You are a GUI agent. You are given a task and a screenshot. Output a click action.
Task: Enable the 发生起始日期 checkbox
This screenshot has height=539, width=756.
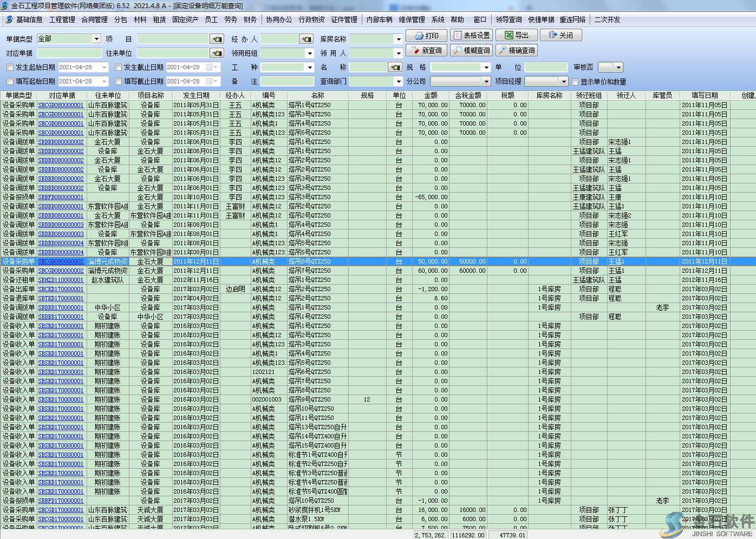(10, 68)
